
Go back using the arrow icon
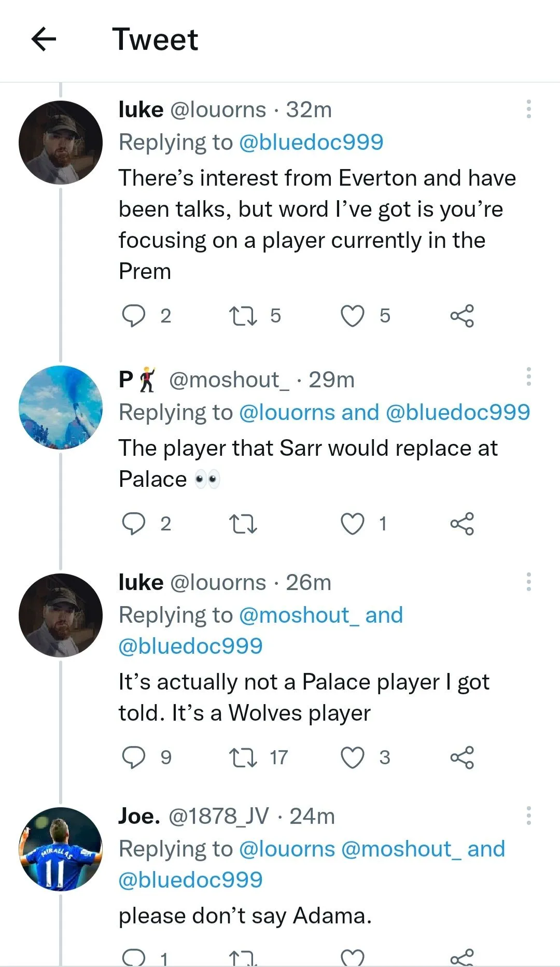(x=44, y=39)
